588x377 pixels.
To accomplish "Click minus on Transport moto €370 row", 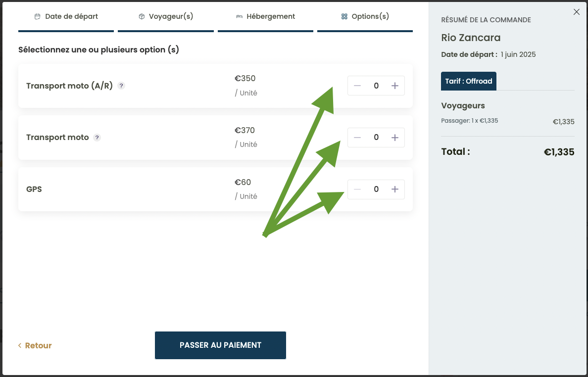I will tap(357, 138).
